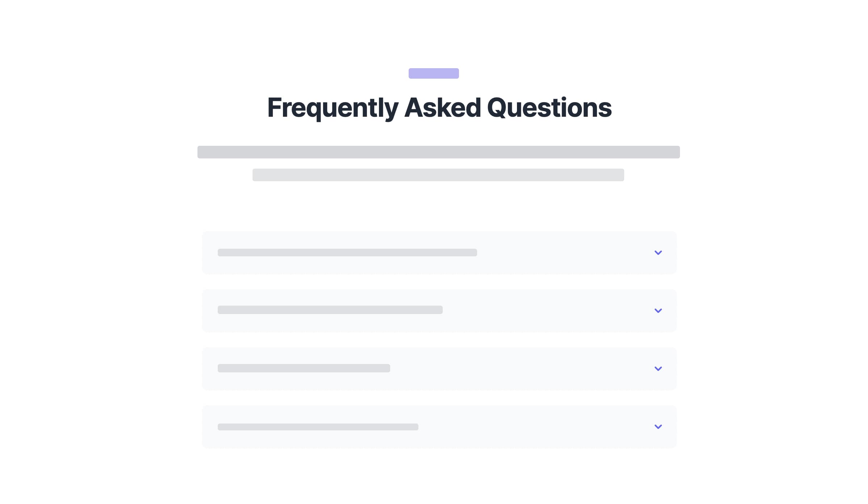Expand the second FAQ item chevron
Image resolution: width=868 pixels, height=504 pixels.
(658, 311)
